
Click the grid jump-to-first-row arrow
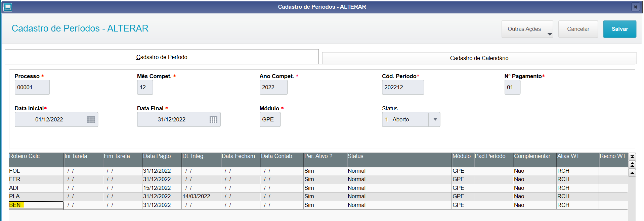[x=632, y=157]
